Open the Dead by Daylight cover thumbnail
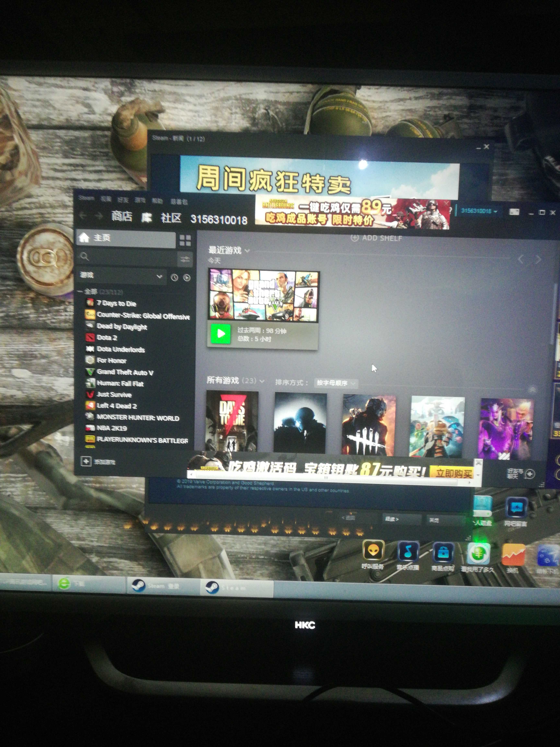Viewport: 560px width, 747px height. [369, 425]
